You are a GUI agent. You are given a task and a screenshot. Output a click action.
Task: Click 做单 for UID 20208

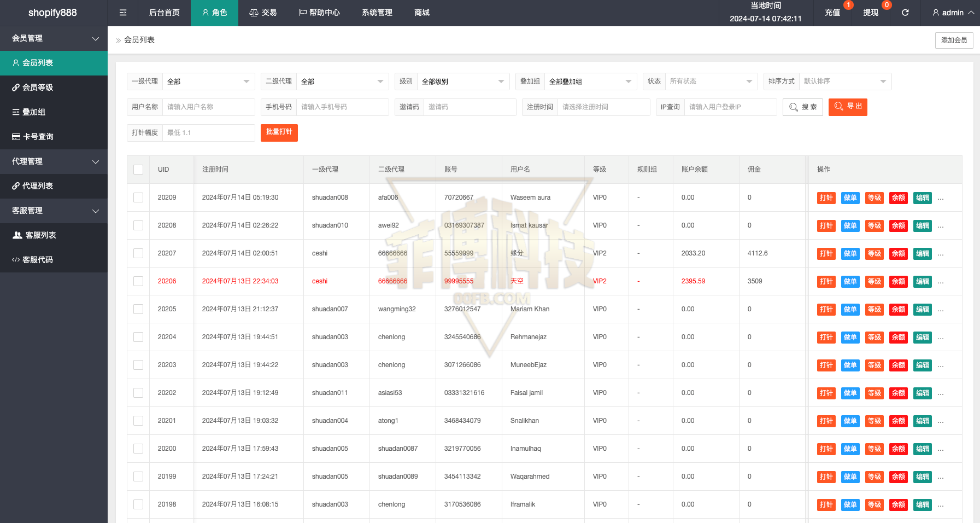point(850,225)
